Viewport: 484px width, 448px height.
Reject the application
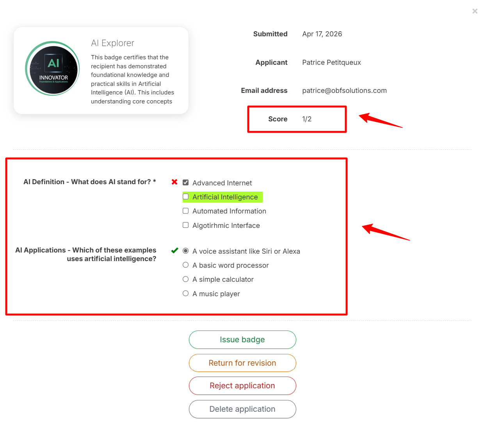click(x=242, y=386)
